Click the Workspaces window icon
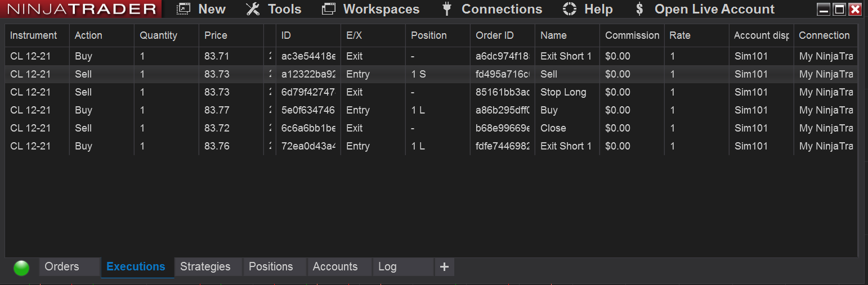This screenshot has width=868, height=285. coord(328,9)
